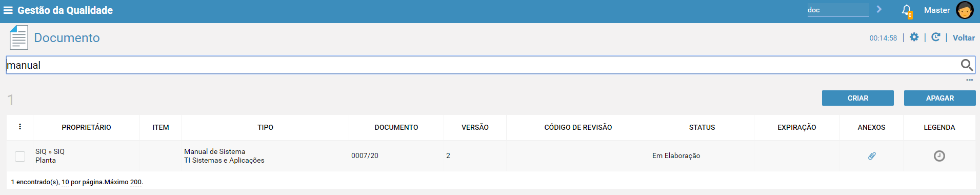Click the CRIAR button
Viewport: 980px width, 195px height.
click(x=857, y=98)
